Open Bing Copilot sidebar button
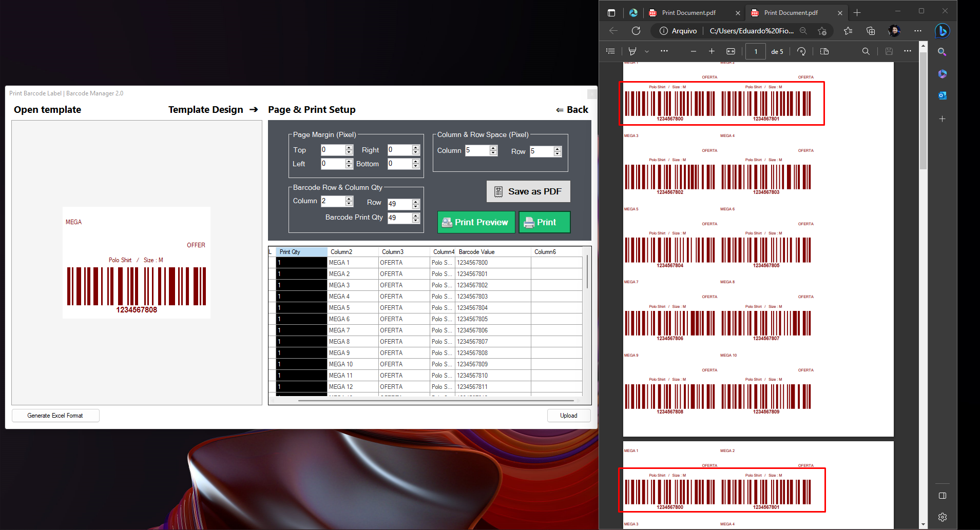 click(942, 31)
